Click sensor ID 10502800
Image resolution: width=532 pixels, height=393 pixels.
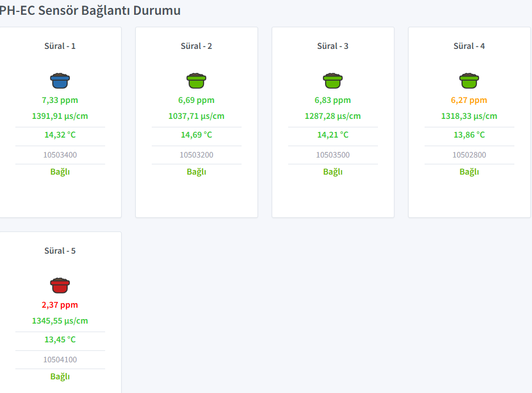point(469,155)
